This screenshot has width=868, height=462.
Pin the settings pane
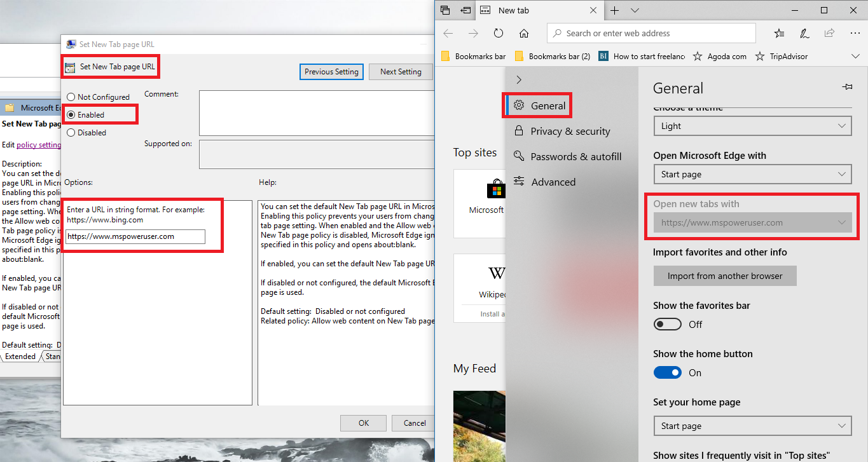pyautogui.click(x=846, y=87)
